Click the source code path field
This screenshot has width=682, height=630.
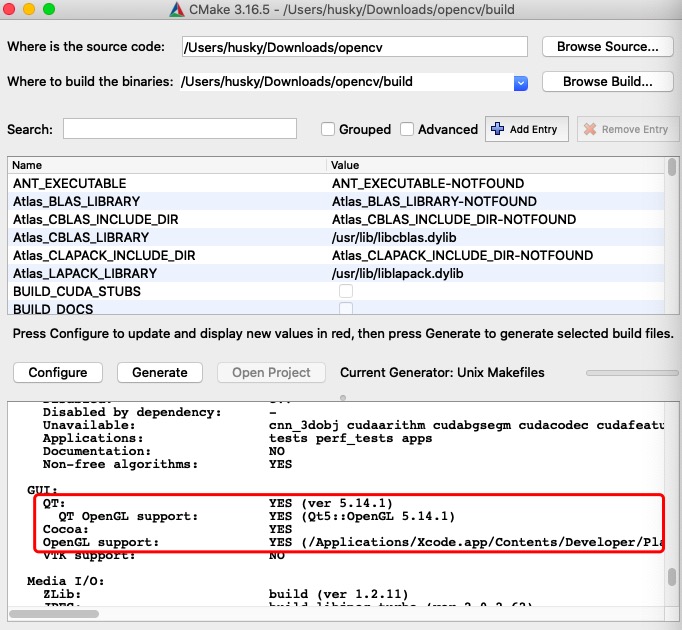[x=355, y=47]
